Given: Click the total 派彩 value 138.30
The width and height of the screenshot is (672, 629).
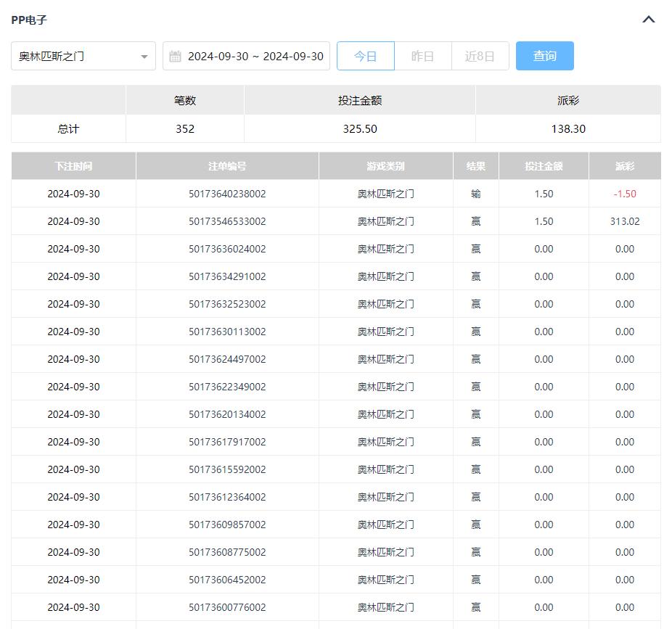Looking at the screenshot, I should click(567, 128).
